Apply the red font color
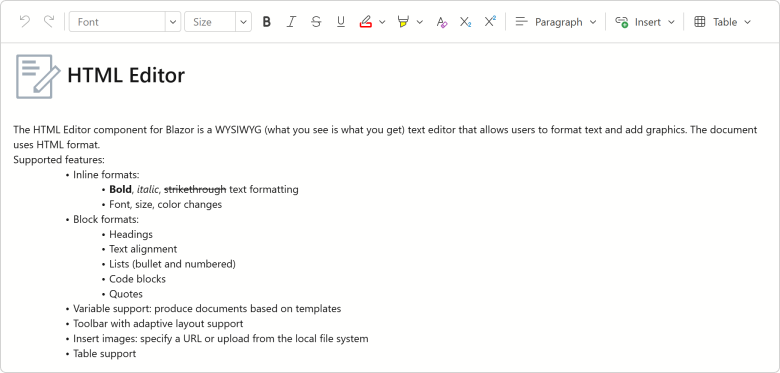This screenshot has height=373, width=780. point(366,22)
